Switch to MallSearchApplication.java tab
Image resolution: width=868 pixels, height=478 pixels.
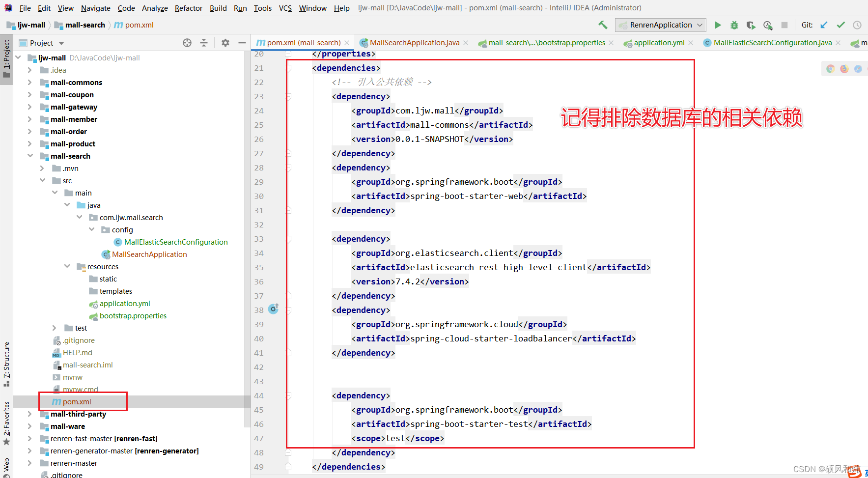point(414,43)
